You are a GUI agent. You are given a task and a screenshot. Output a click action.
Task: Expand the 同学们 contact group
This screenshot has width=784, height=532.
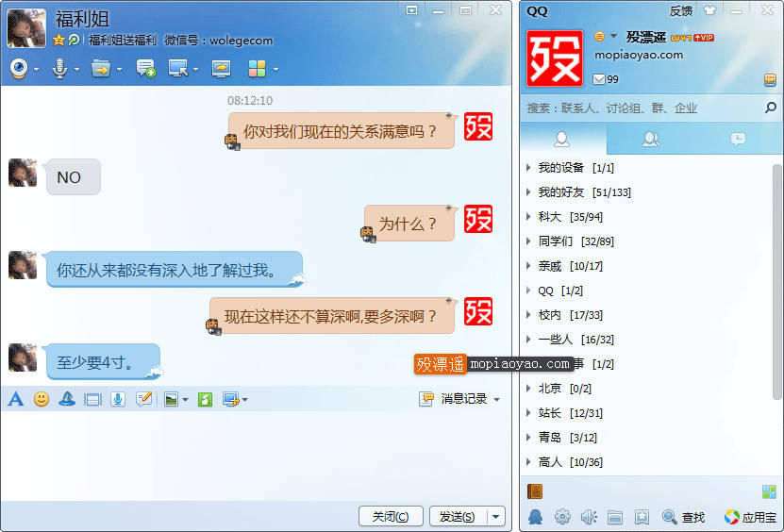[x=528, y=241]
